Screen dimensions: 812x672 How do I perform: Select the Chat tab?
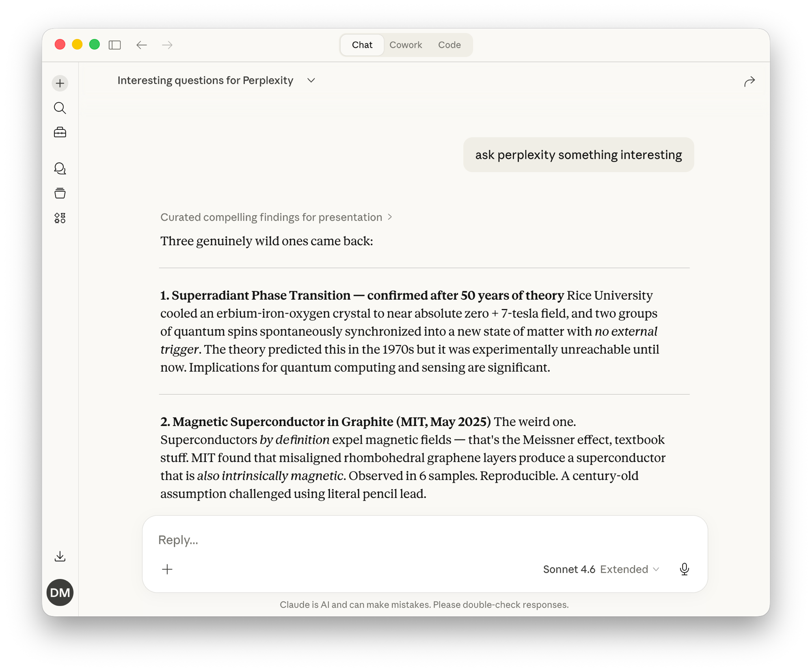361,45
